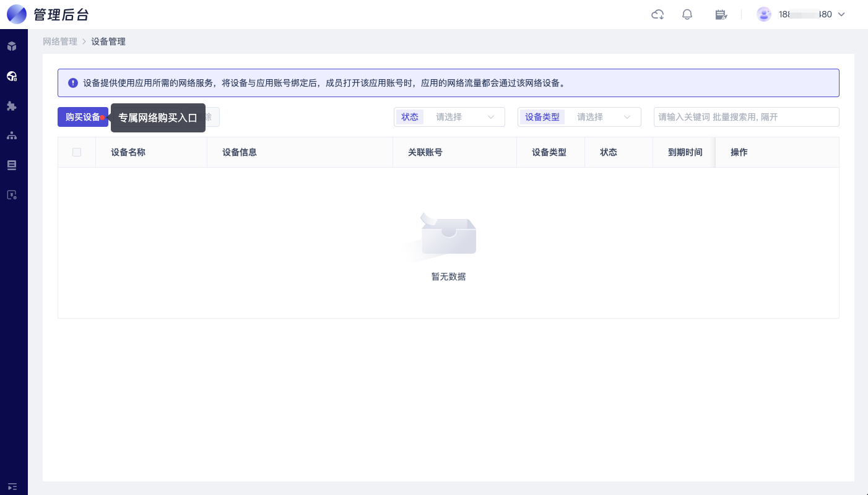Image resolution: width=868 pixels, height=495 pixels.
Task: Focus the keyword search input field
Action: pyautogui.click(x=747, y=117)
